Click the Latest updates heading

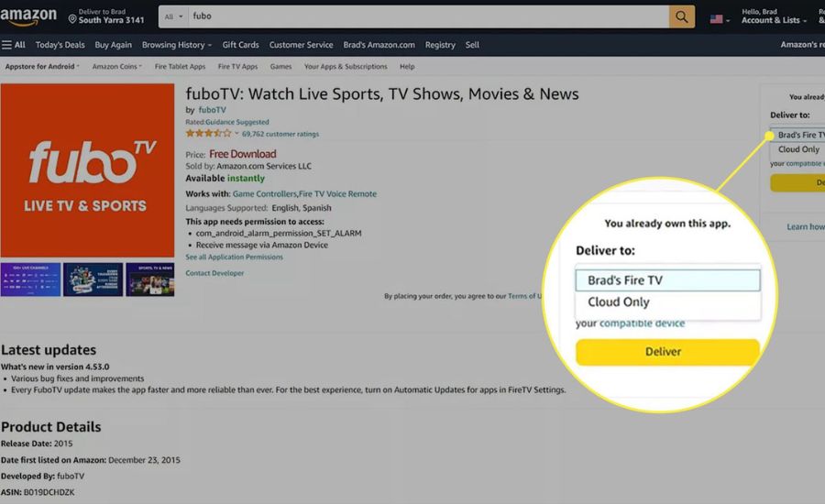coord(49,350)
